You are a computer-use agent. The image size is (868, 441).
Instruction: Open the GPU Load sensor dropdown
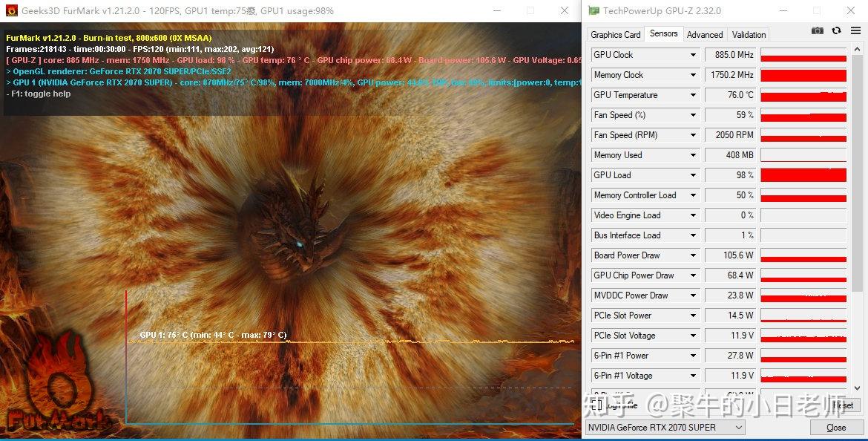pyautogui.click(x=693, y=175)
